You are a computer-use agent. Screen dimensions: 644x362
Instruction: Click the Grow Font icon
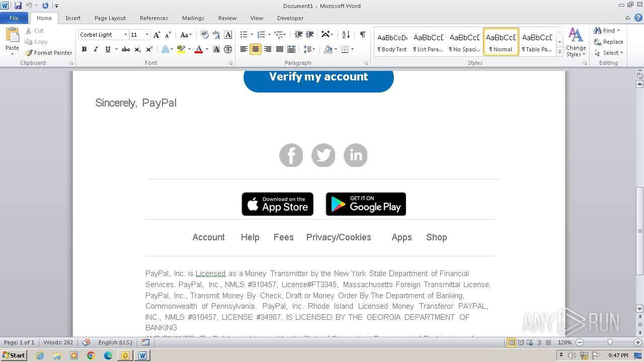pos(157,35)
